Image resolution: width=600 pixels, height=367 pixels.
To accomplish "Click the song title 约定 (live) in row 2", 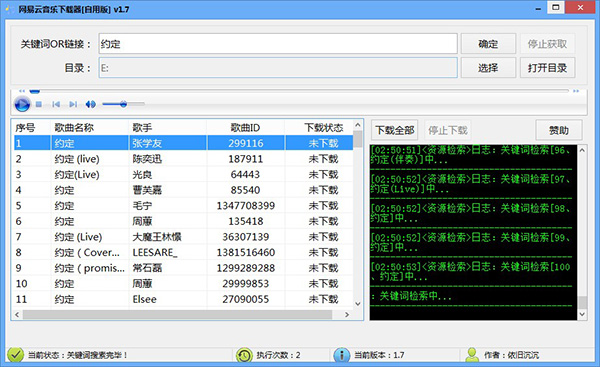I will pyautogui.click(x=77, y=159).
